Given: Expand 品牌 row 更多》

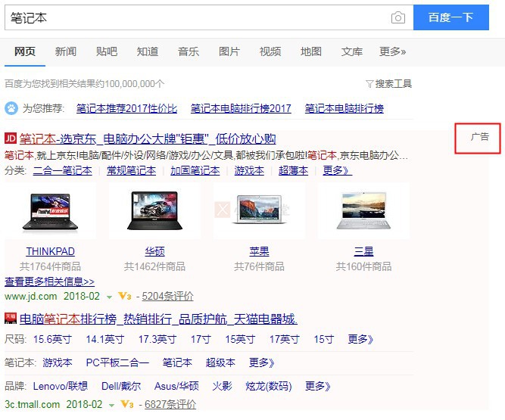Looking at the screenshot, I should 318,386.
